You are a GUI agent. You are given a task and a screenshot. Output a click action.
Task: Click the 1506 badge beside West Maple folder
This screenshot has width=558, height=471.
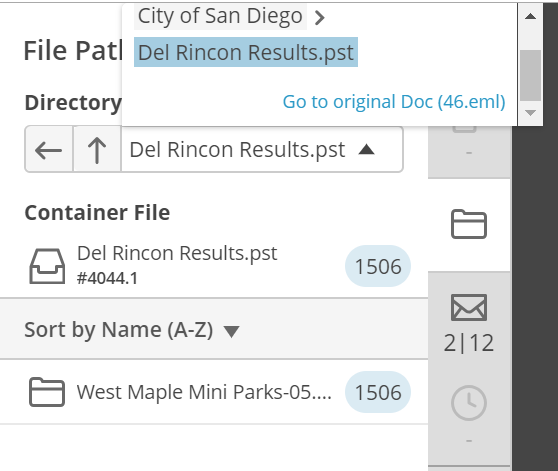tap(378, 392)
